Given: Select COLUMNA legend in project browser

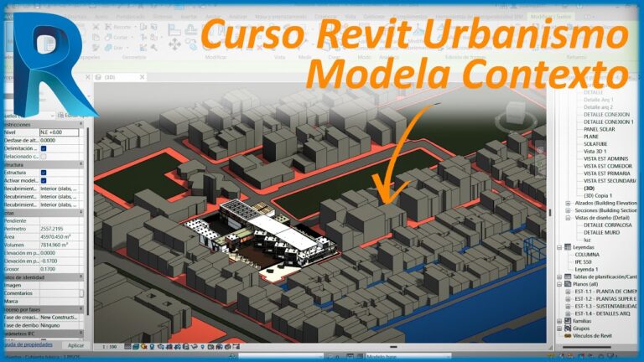Looking at the screenshot, I should [x=587, y=255].
